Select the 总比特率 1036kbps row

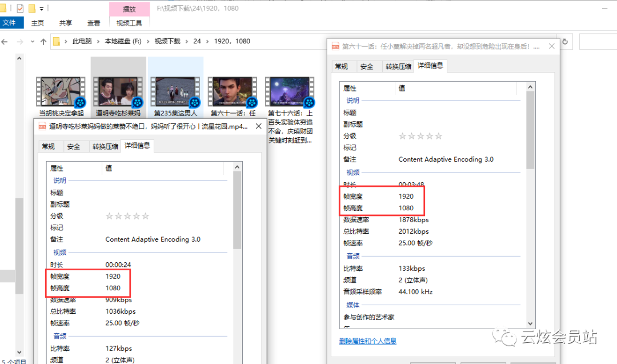pyautogui.click(x=139, y=311)
